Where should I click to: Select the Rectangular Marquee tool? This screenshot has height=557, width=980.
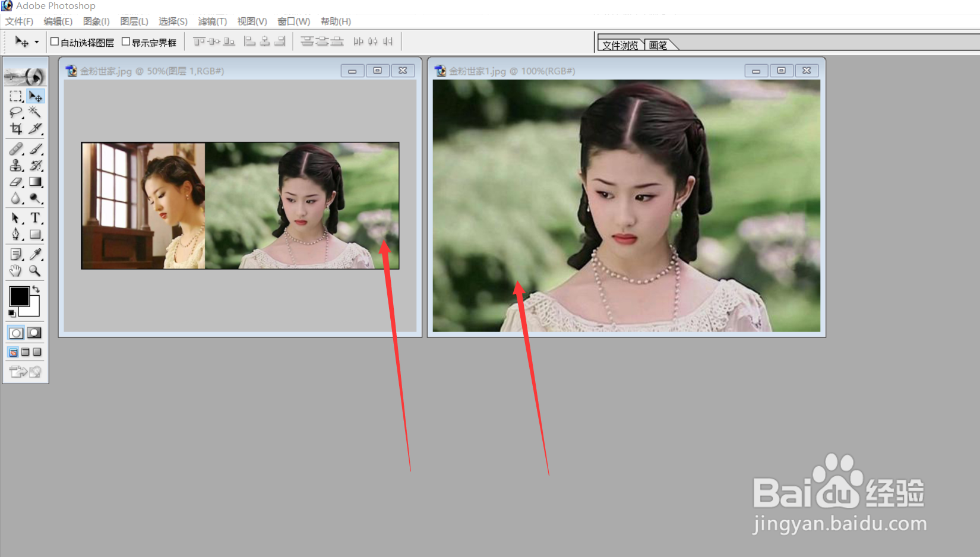(16, 96)
